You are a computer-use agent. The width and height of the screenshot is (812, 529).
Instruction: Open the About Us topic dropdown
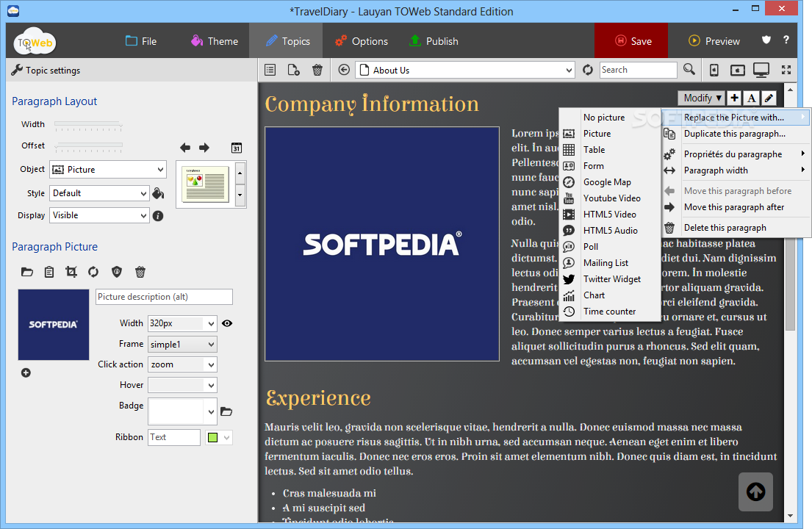465,70
